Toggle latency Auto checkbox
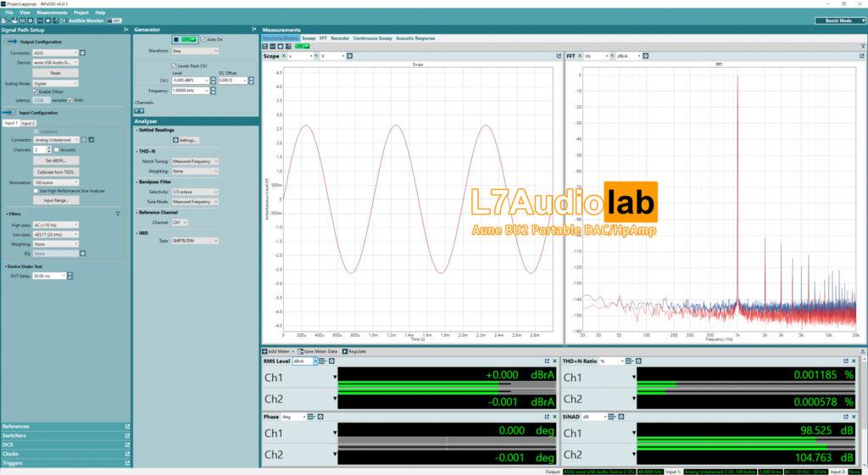 (70, 100)
